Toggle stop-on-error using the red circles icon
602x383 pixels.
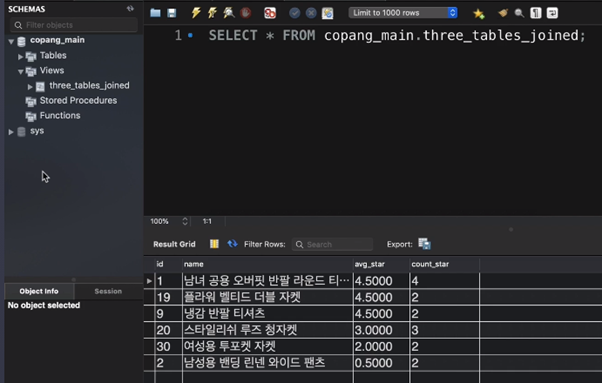click(x=270, y=13)
